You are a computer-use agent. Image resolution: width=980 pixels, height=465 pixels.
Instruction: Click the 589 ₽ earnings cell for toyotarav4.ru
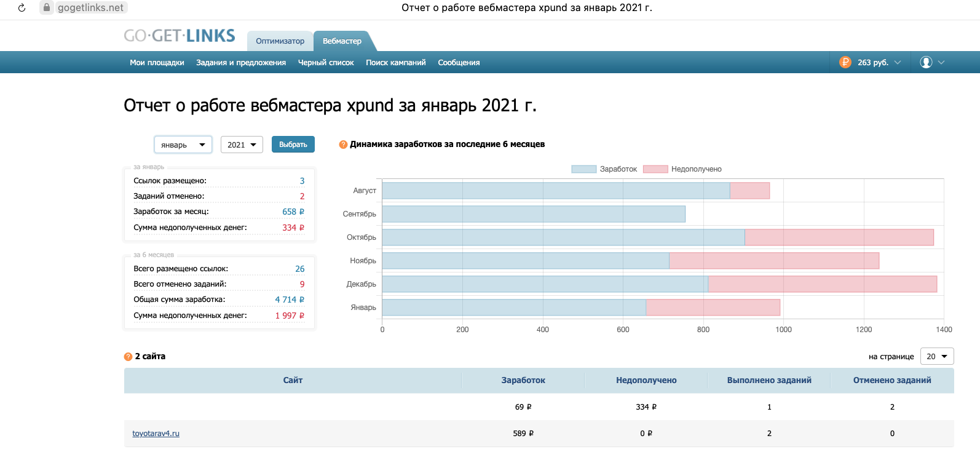(523, 434)
